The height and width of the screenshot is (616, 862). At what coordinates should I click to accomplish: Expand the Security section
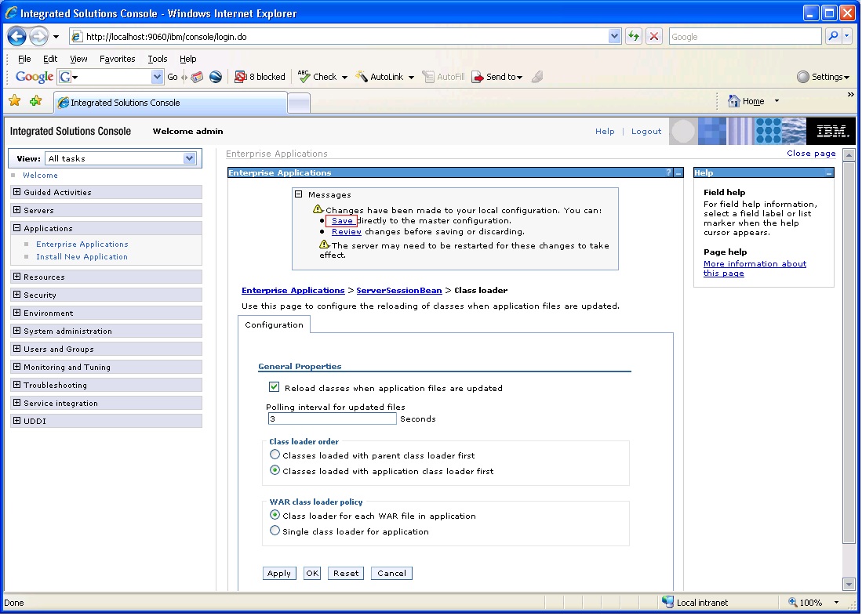click(17, 295)
